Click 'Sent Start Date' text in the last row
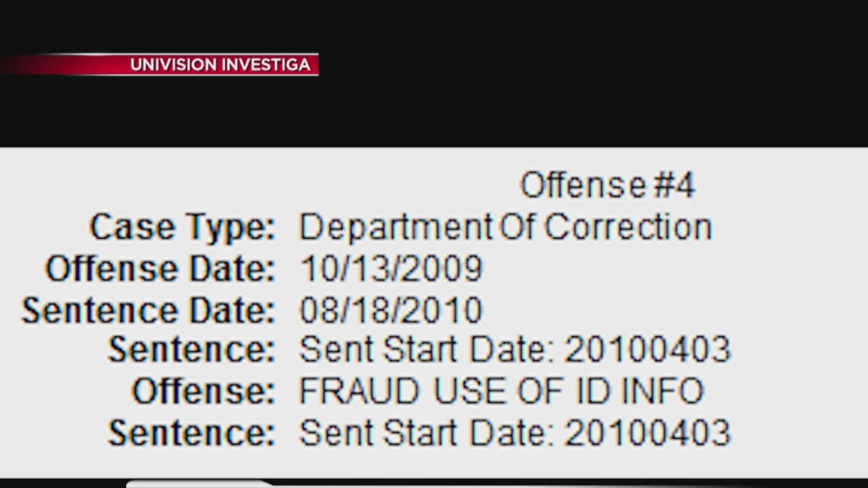Viewport: 868px width, 488px height. click(427, 433)
